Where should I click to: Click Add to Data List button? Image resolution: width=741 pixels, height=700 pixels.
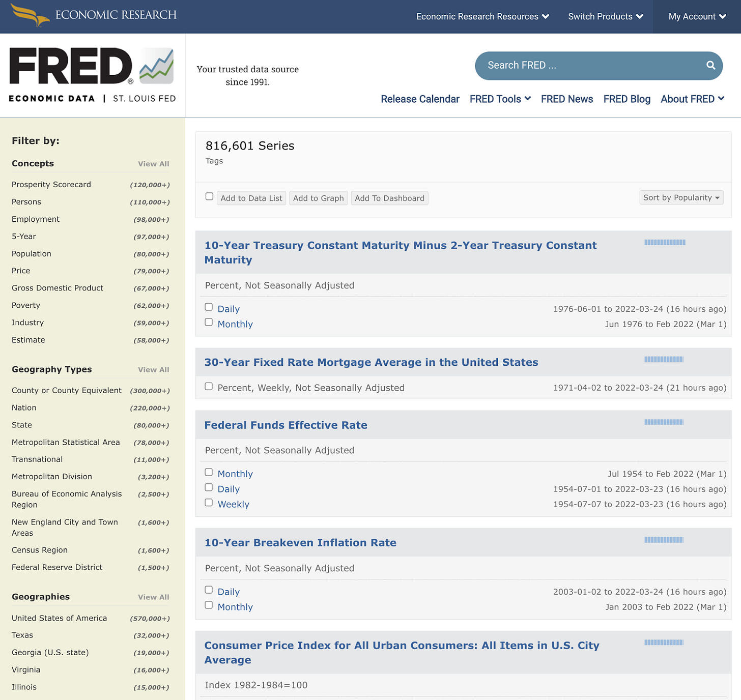point(251,198)
